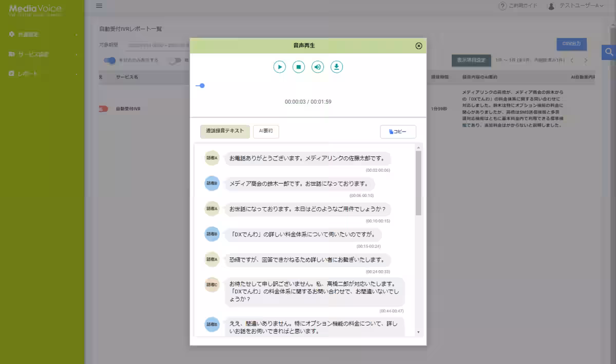Click the 共通設定 gear icon in sidebar

pos(11,34)
